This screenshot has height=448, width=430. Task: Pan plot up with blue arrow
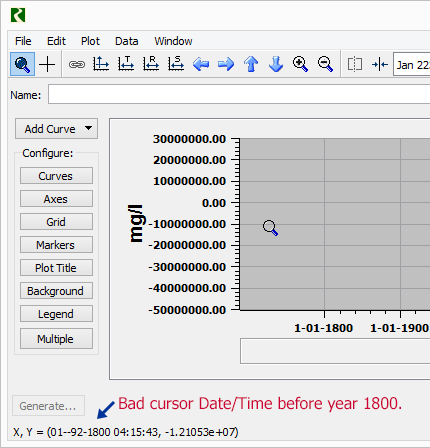tap(251, 64)
